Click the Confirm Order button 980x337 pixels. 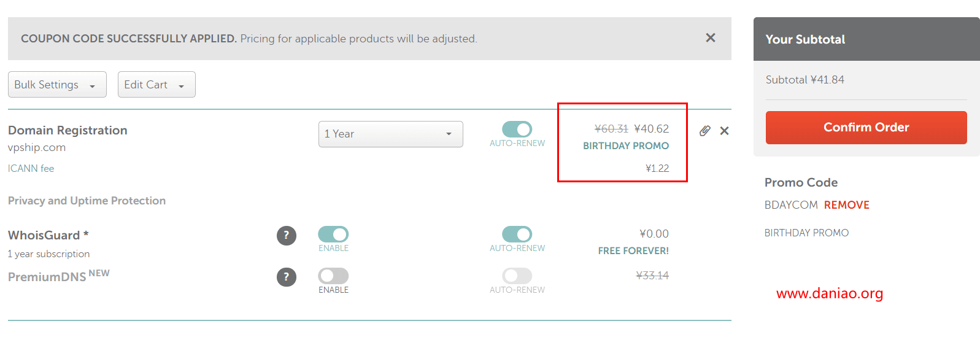point(866,128)
